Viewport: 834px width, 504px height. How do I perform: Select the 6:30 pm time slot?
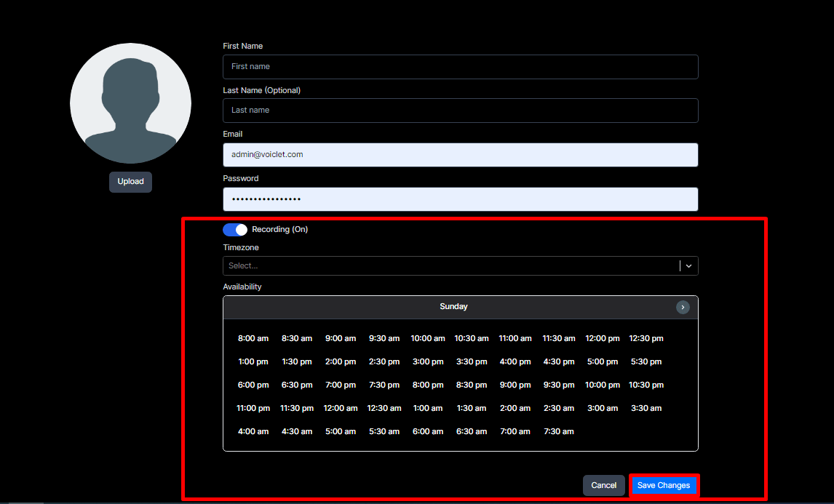(x=297, y=385)
